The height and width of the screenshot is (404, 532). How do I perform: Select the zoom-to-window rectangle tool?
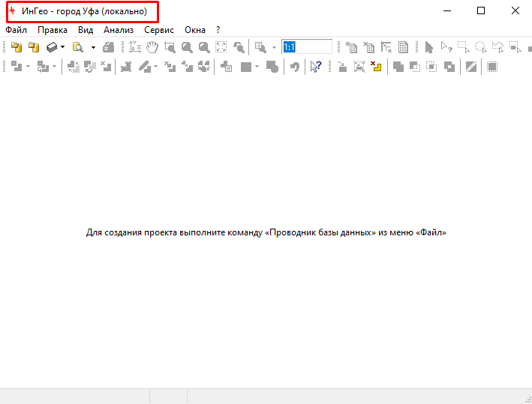(x=170, y=47)
